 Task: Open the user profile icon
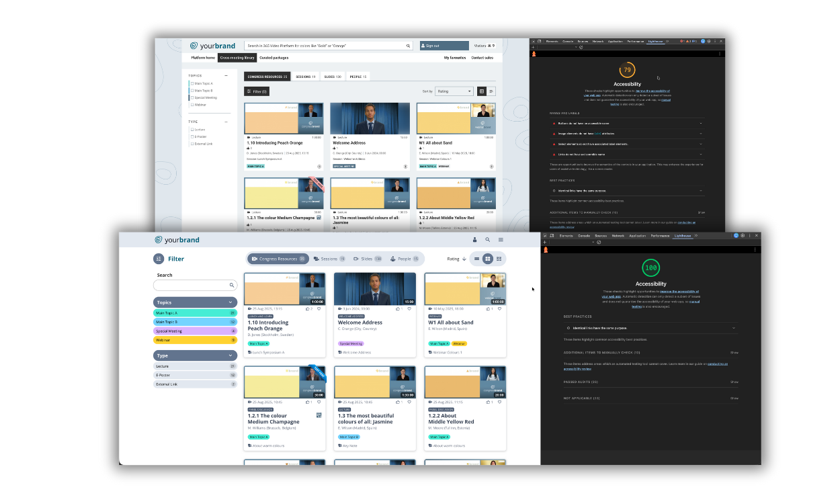tap(475, 239)
